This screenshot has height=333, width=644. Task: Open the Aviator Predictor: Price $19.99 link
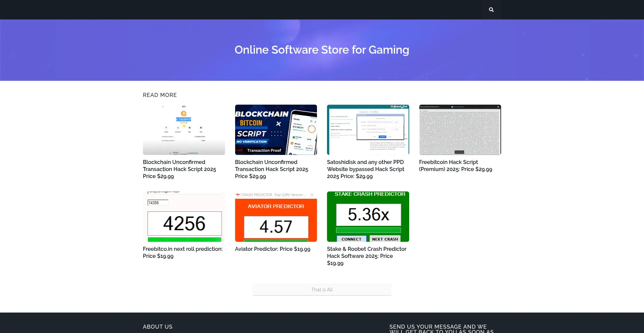click(x=272, y=249)
